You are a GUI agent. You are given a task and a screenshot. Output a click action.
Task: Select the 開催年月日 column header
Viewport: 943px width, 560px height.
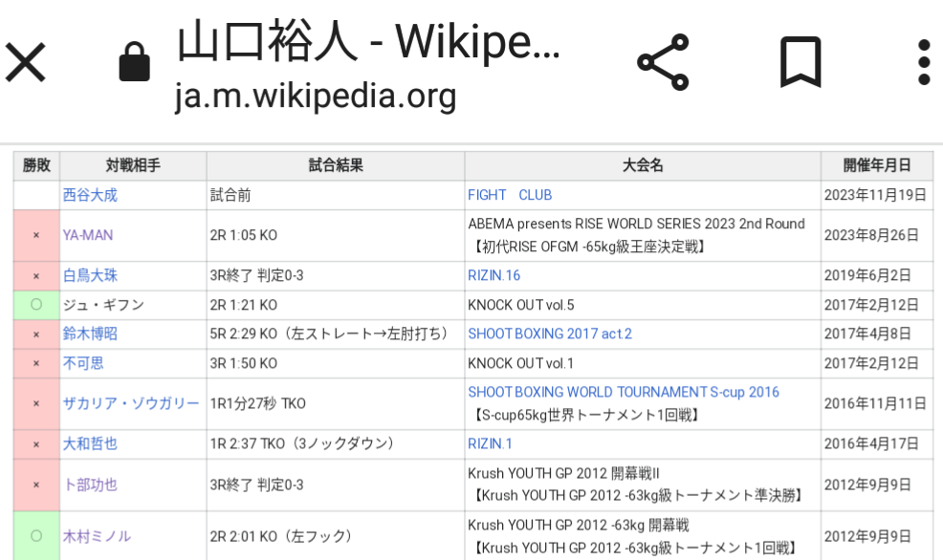pyautogui.click(x=877, y=166)
